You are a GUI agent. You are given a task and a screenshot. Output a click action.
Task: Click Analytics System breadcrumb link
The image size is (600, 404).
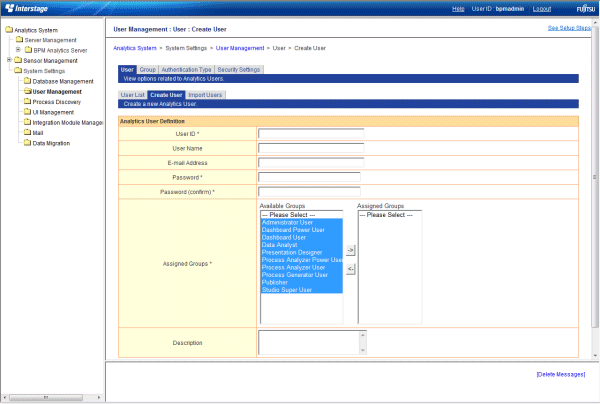coord(135,48)
